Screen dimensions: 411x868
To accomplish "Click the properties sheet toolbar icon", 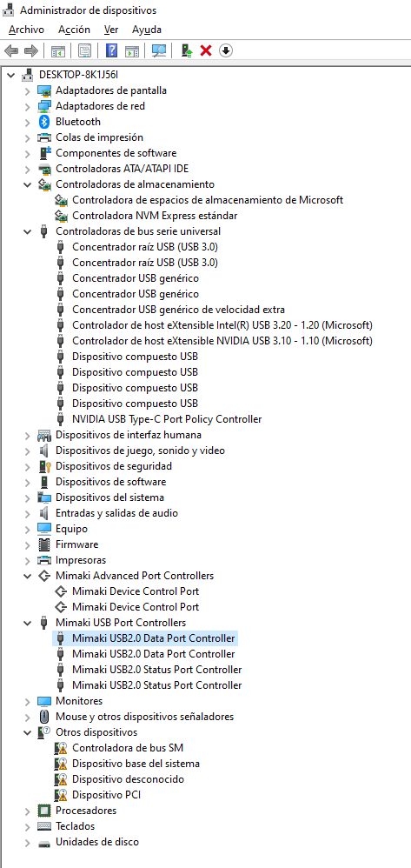I will click(x=84, y=51).
